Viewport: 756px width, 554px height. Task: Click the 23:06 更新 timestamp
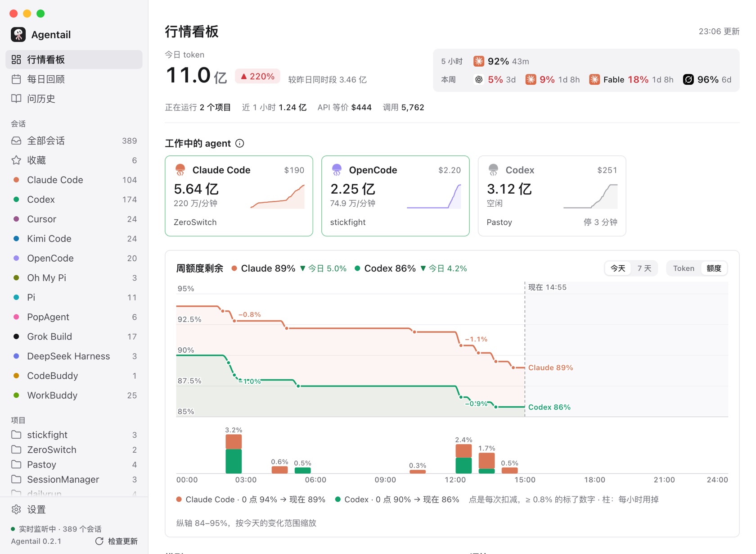click(x=719, y=31)
